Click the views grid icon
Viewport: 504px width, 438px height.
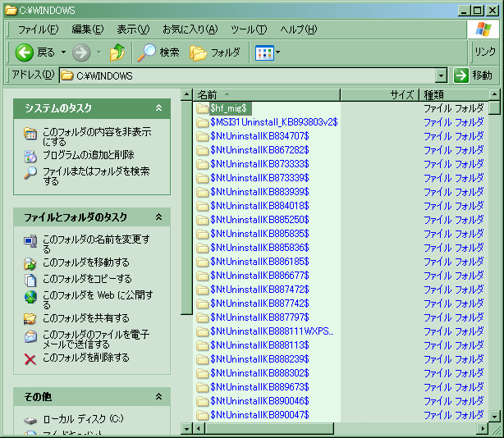pyautogui.click(x=264, y=52)
